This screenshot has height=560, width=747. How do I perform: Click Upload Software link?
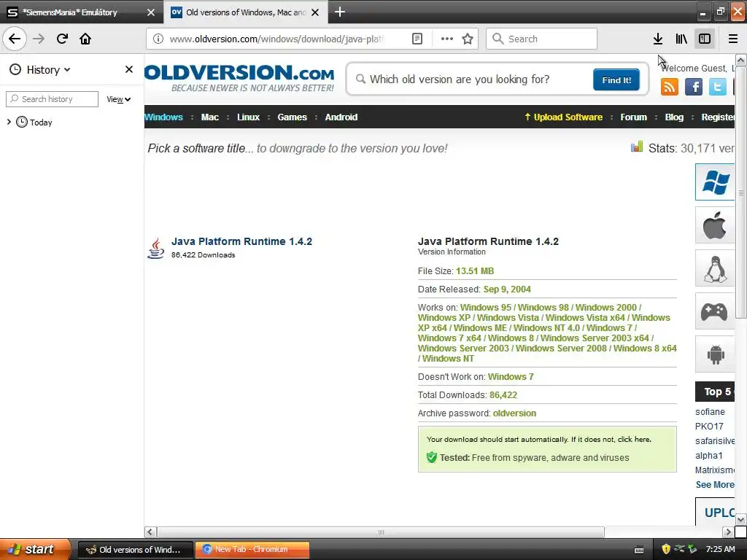(x=564, y=117)
